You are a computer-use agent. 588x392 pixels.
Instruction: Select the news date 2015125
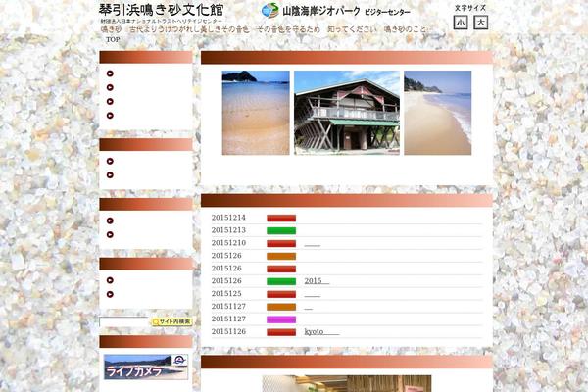[x=226, y=294]
